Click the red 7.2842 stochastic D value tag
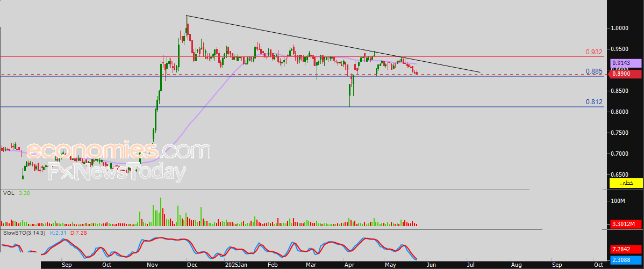Viewport: 644px width, 269px height. click(x=626, y=249)
